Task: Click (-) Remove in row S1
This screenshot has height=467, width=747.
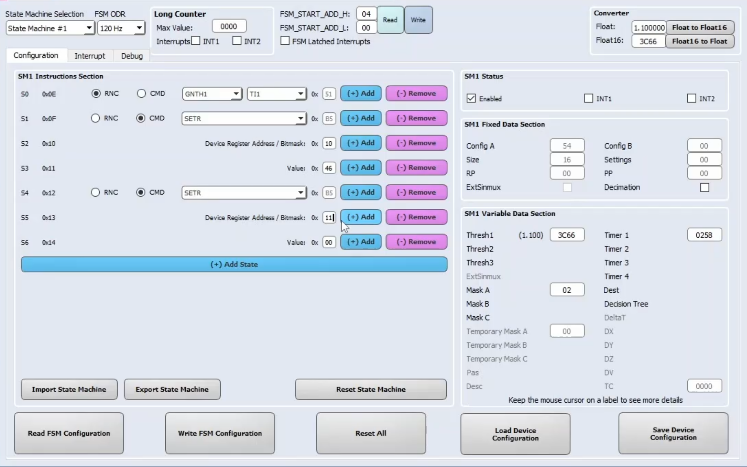Action: coord(416,118)
